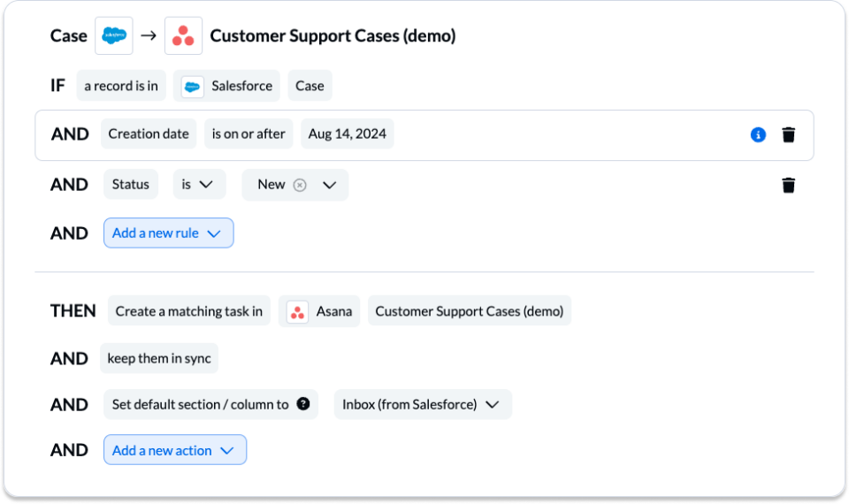
Task: Open the Inbox (from Salesforce) dropdown
Action: tap(423, 404)
